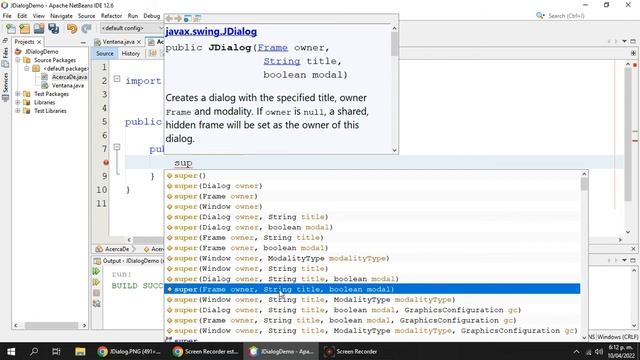Open Windows Start menu
This screenshot has width=640, height=360.
point(11,351)
